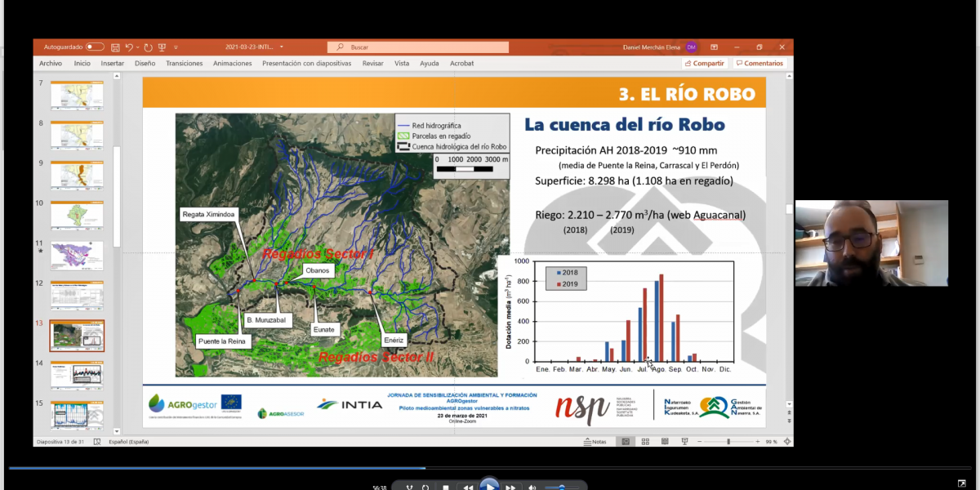Image resolution: width=980 pixels, height=490 pixels.
Task: Open the file name dropdown arrow in title bar
Action: pos(282,47)
